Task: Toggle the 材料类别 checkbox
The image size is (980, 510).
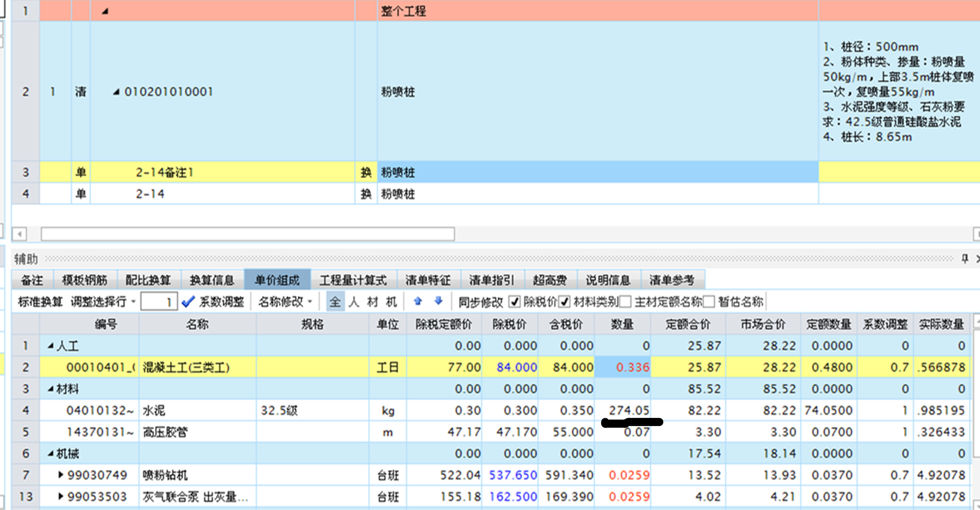Action: click(x=564, y=302)
